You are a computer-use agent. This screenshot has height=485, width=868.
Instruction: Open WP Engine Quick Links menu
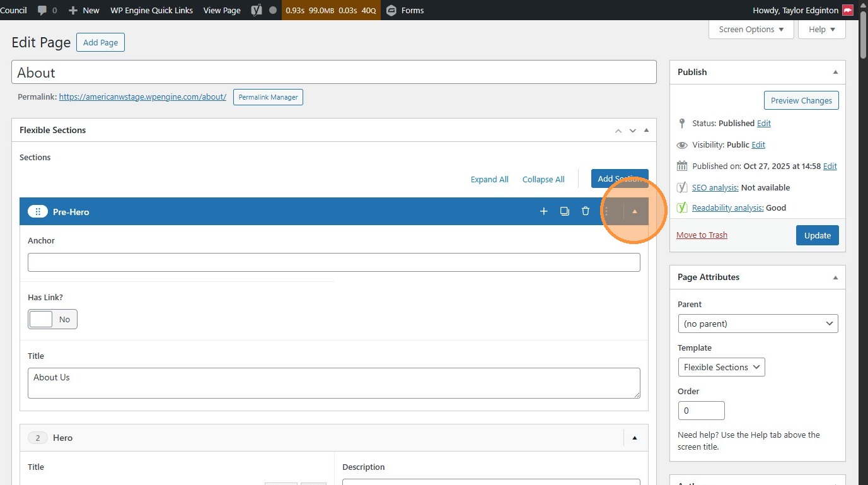pos(151,10)
